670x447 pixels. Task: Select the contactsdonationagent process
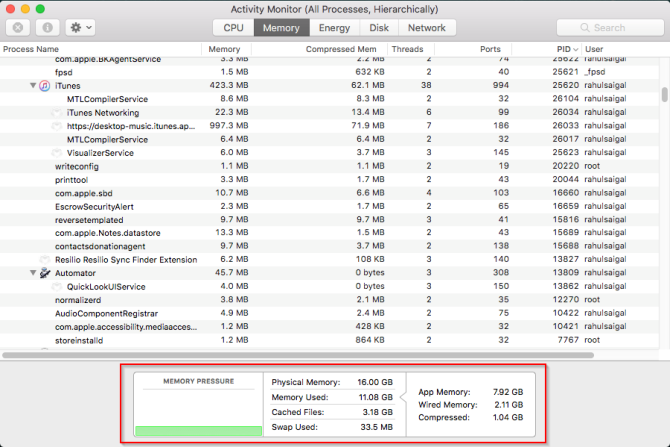tap(329, 246)
